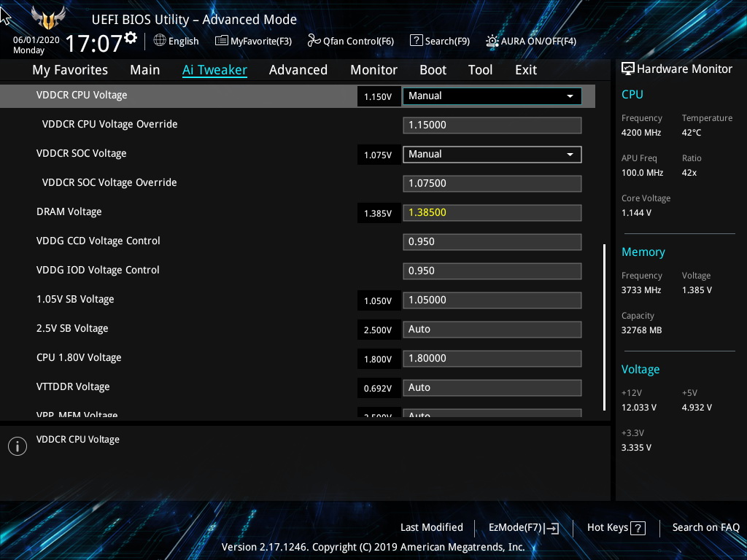
Task: Toggle AURA ON/OFF light icon
Action: point(492,41)
